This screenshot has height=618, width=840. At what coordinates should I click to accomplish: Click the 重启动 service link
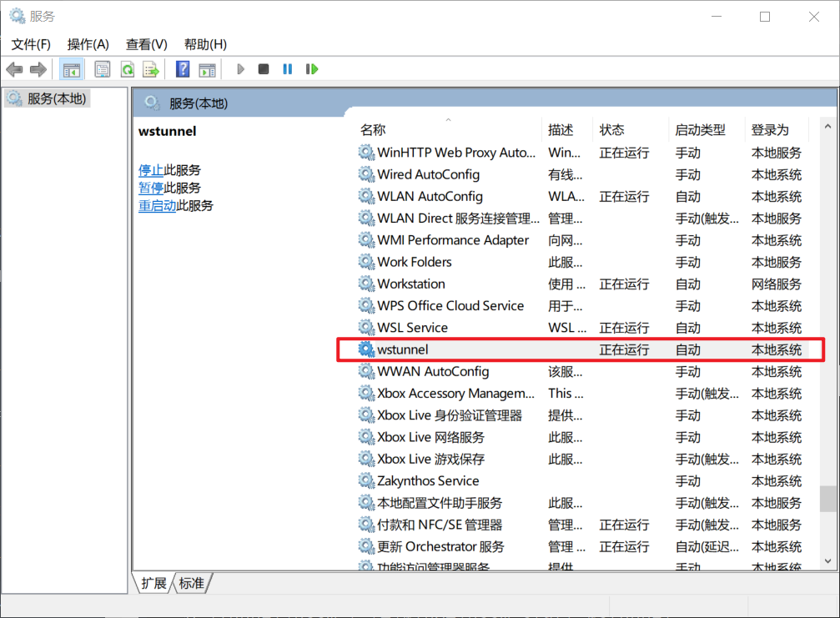[x=157, y=205]
